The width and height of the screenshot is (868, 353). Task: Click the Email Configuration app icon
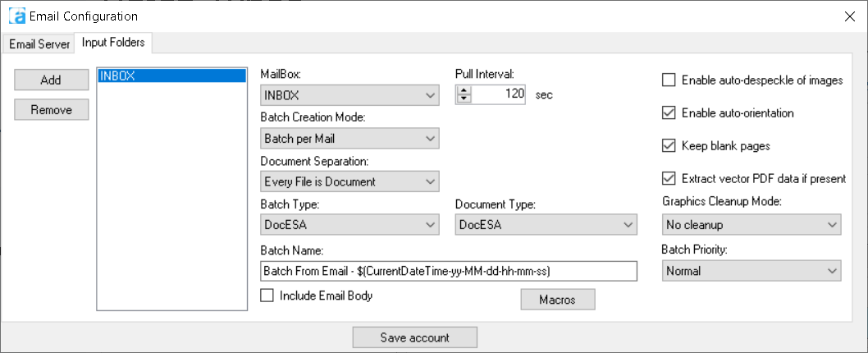[x=16, y=16]
